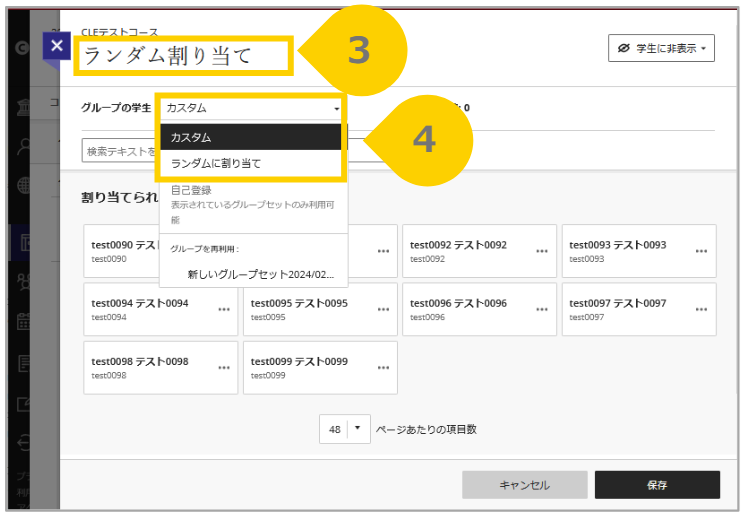Open more options for test0092 テスト0092
This screenshot has height=516, width=742.
coord(542,251)
